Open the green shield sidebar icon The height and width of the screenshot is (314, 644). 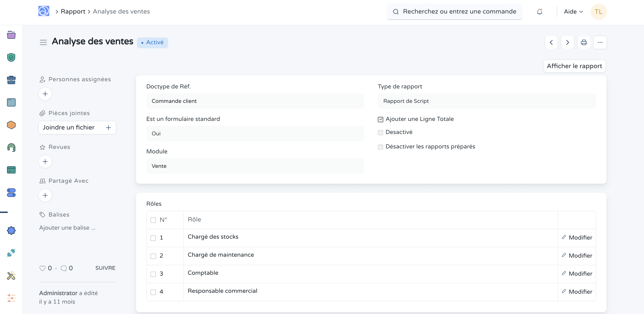(x=11, y=57)
